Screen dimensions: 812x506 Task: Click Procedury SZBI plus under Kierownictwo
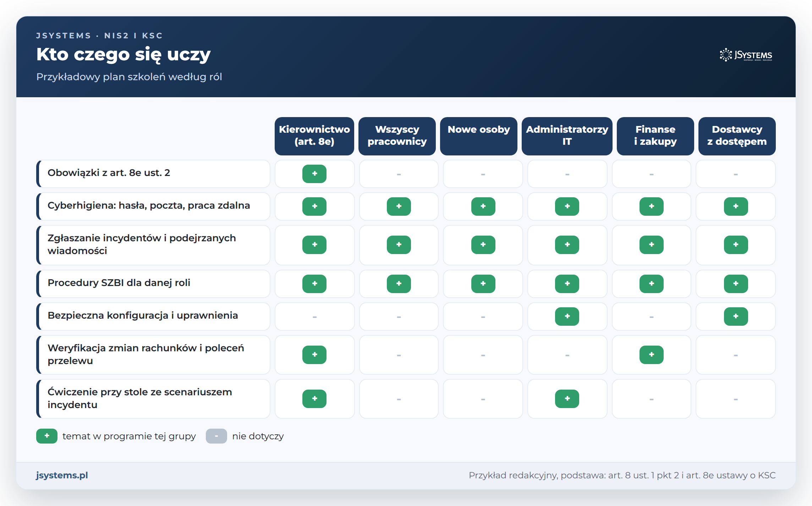tap(314, 284)
